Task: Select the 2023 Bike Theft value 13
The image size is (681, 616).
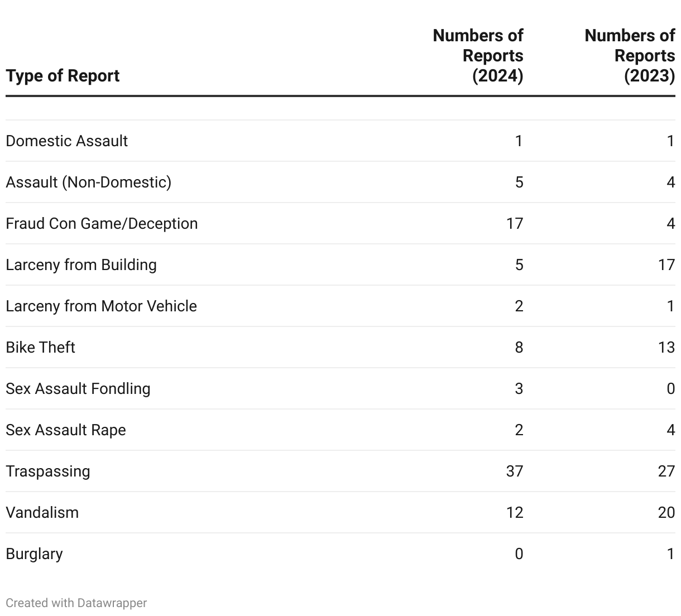Action: [666, 347]
